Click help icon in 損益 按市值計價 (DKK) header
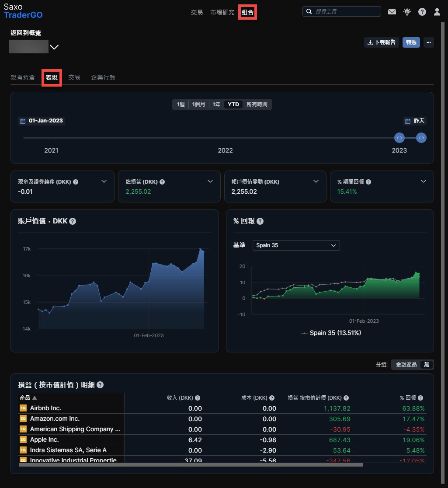Image resolution: width=448 pixels, height=488 pixels. click(x=346, y=398)
